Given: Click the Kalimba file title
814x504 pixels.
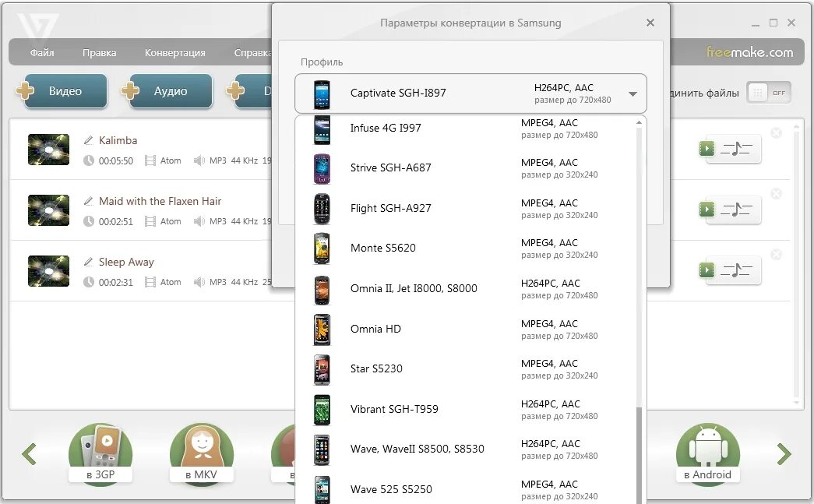Looking at the screenshot, I should coord(118,141).
